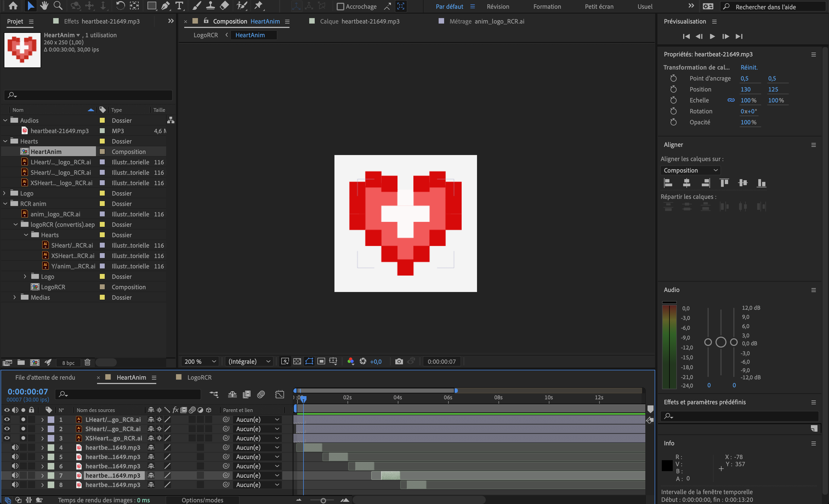Click the Options/modes button

coord(203,500)
